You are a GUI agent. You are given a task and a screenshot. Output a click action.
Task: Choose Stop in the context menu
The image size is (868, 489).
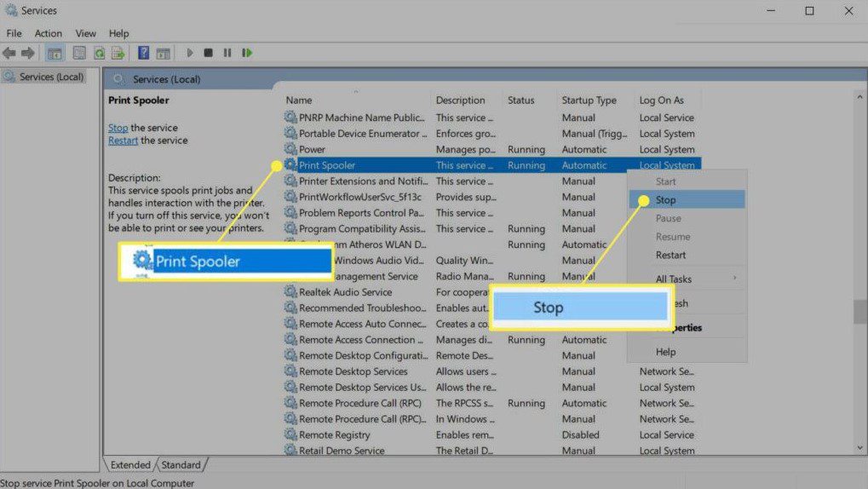(687, 200)
